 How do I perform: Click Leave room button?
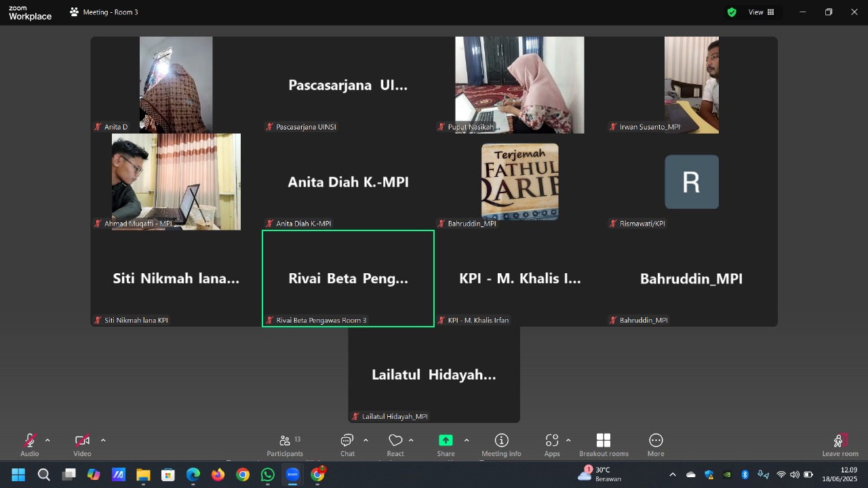(x=840, y=445)
